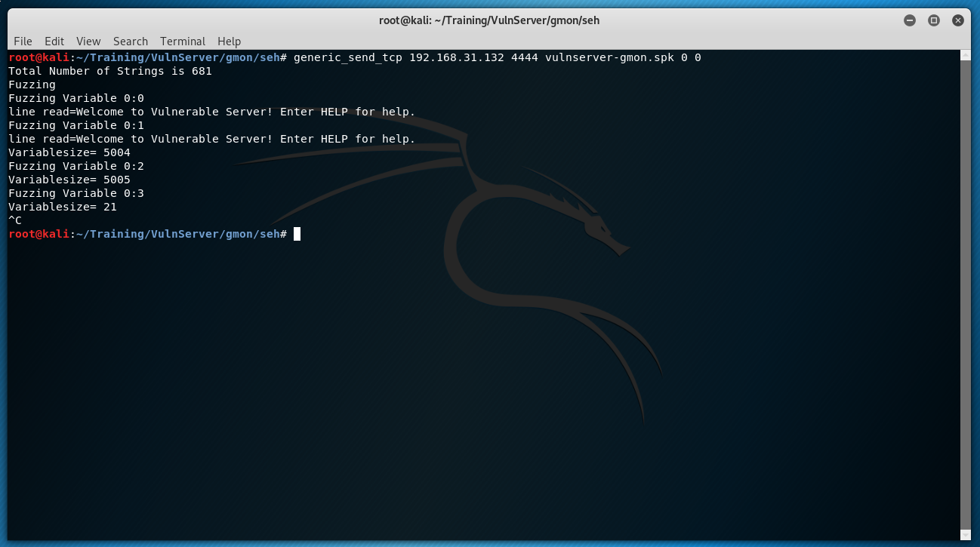Click the 'Fuzzing Variable 0:0' line
Viewport: 980px width, 547px height.
[x=76, y=98]
